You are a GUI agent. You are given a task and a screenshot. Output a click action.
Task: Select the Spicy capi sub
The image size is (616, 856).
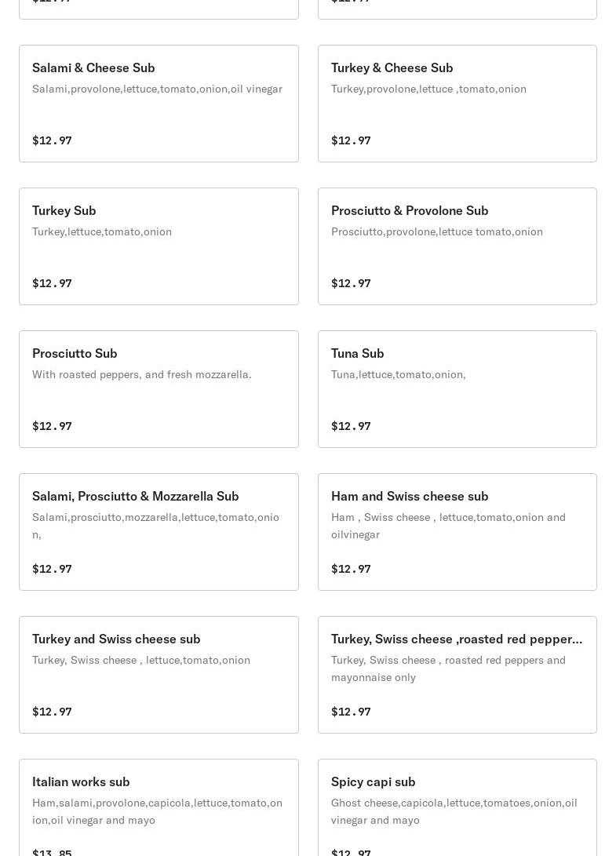pyautogui.click(x=373, y=782)
